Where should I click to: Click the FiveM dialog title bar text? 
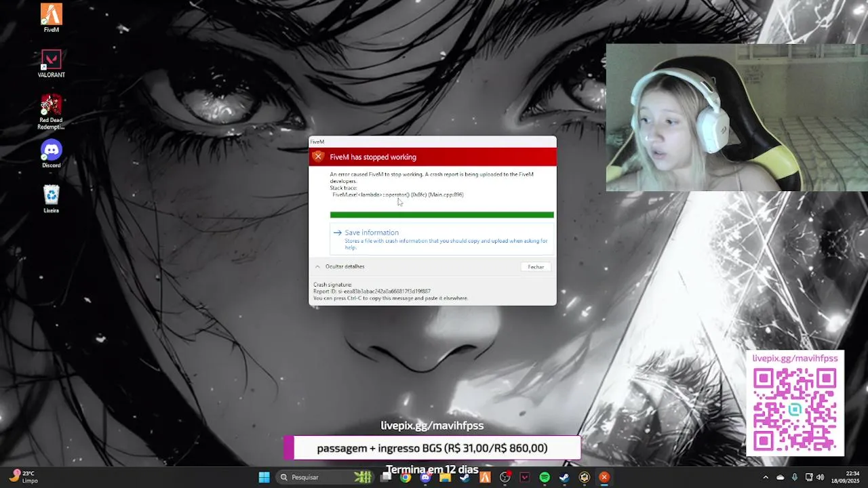[x=317, y=142]
